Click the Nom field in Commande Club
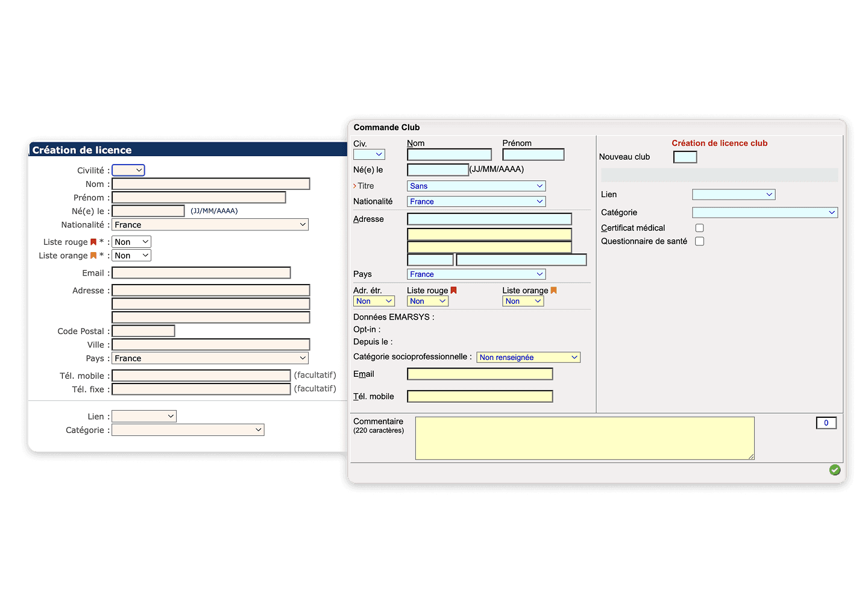This screenshot has width=868, height=603. tap(448, 154)
